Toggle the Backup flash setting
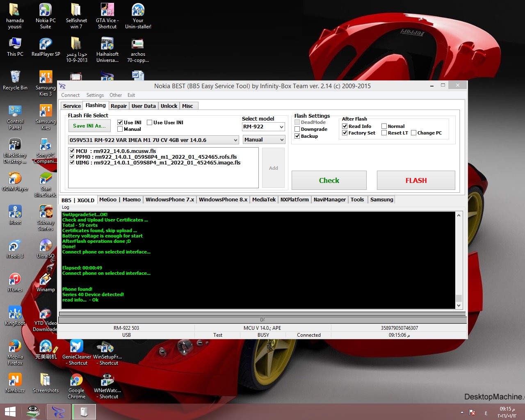Viewport: 525px width, 420px height. click(297, 136)
